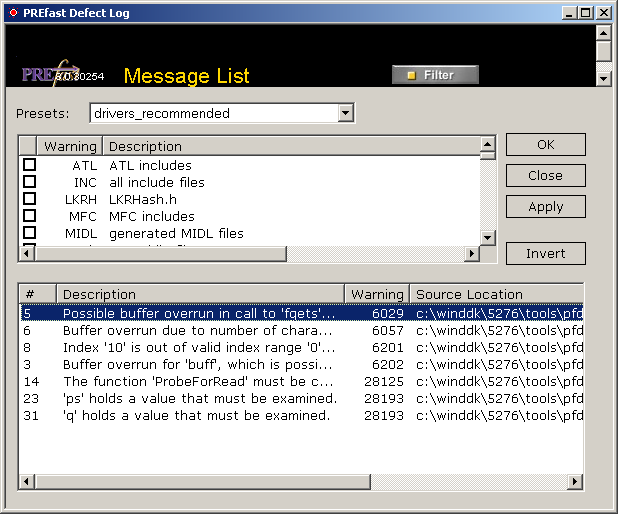The image size is (618, 514).
Task: Check the INC all include files checkbox
Action: click(x=30, y=182)
